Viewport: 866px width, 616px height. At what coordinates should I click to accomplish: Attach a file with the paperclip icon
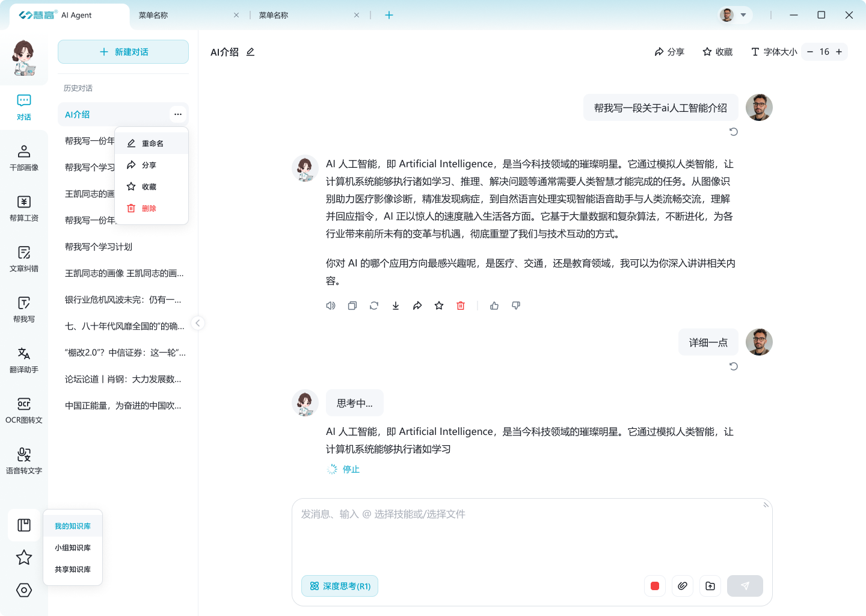click(x=683, y=585)
